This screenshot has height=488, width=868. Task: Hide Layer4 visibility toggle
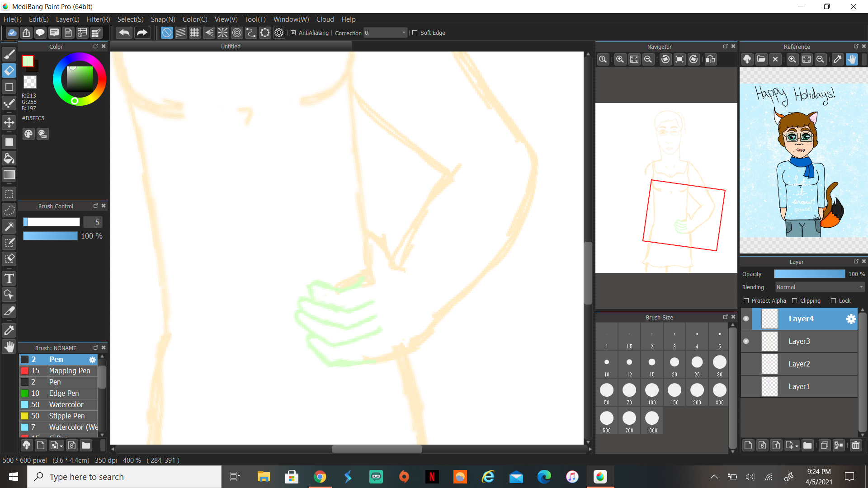coord(746,319)
